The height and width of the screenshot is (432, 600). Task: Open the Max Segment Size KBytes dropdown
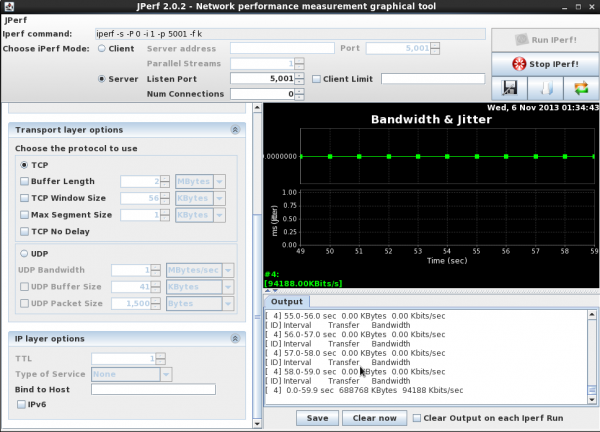219,215
